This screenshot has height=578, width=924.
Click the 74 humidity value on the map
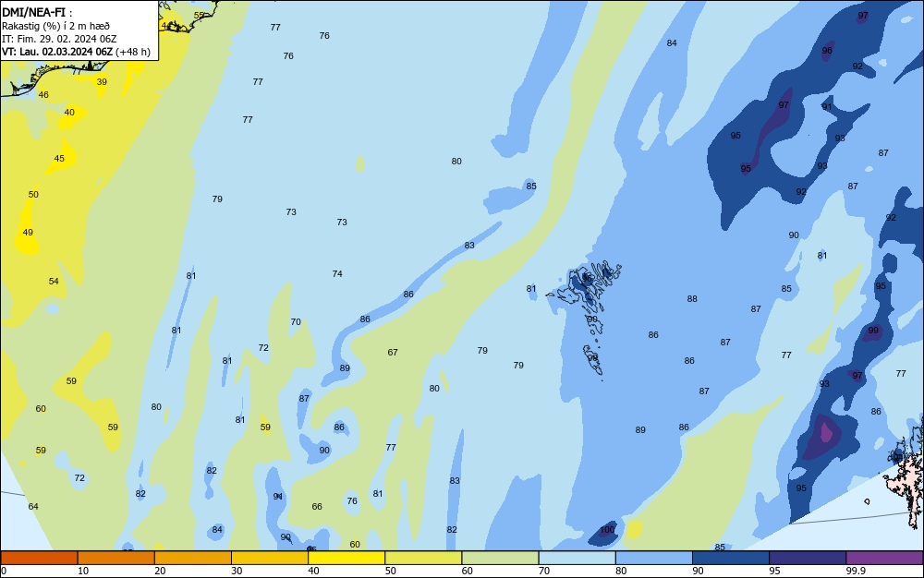pyautogui.click(x=337, y=273)
